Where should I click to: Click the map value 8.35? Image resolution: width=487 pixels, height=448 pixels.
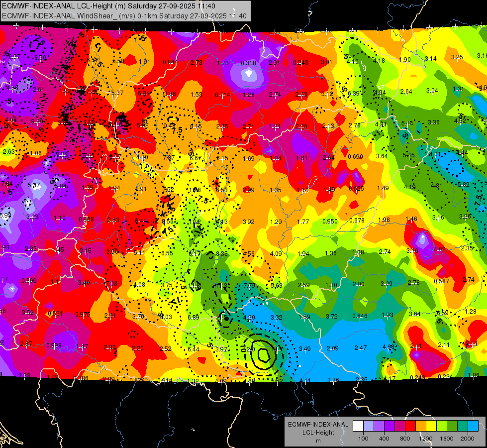click(222, 254)
